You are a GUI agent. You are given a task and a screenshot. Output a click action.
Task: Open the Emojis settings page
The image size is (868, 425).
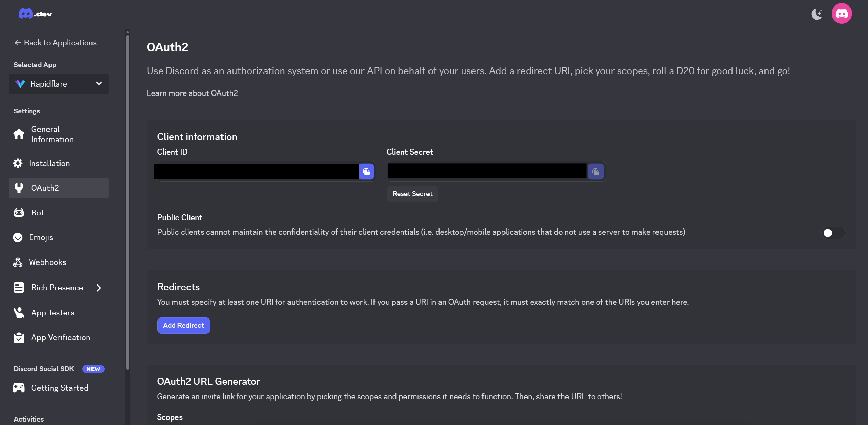point(41,237)
